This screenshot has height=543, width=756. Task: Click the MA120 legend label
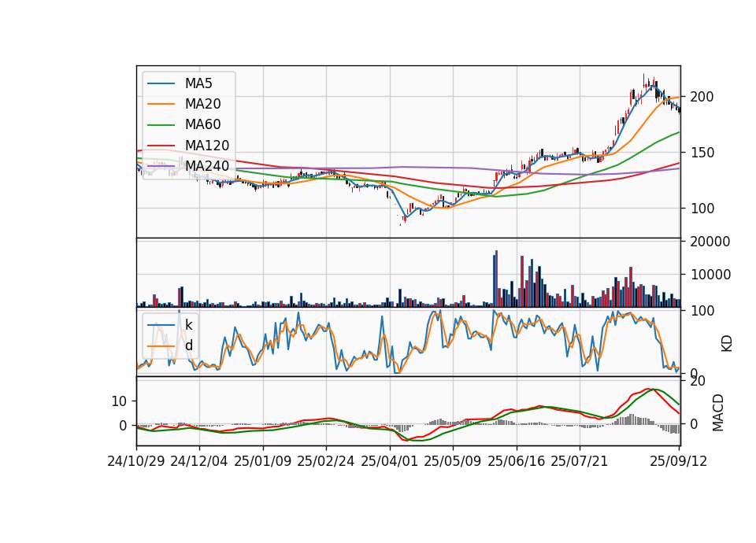coord(207,146)
